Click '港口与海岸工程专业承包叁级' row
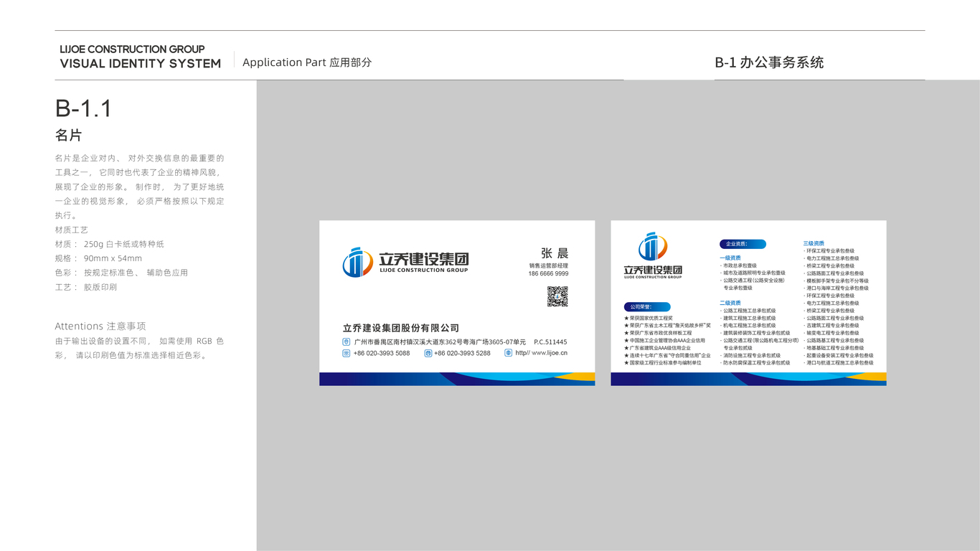980x551 pixels. click(836, 288)
